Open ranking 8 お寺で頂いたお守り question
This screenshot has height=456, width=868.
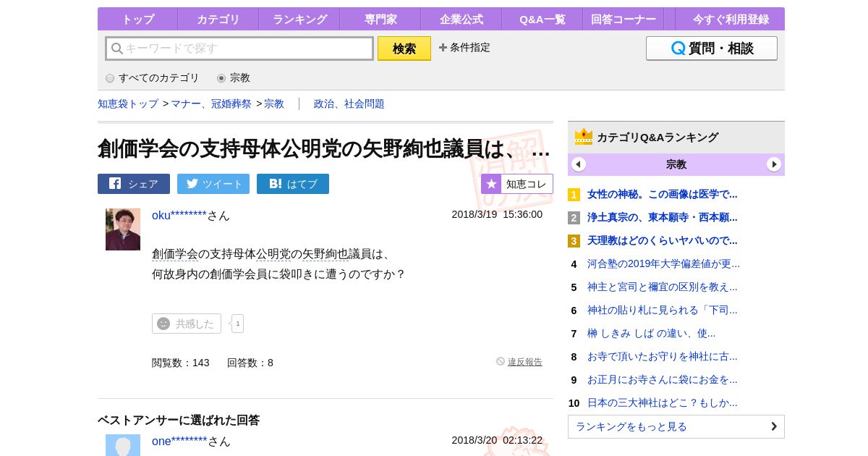click(662, 356)
